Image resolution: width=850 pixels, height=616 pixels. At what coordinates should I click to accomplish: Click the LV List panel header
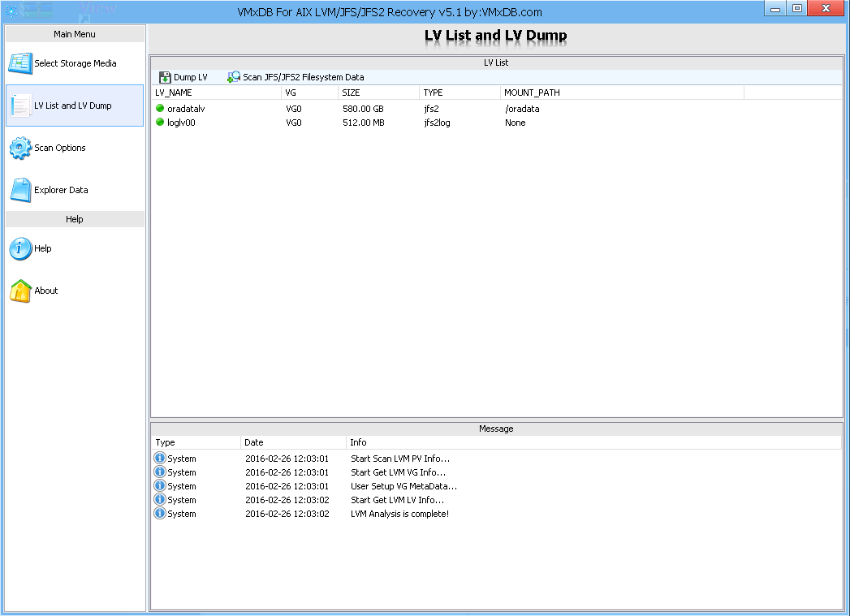click(x=496, y=62)
